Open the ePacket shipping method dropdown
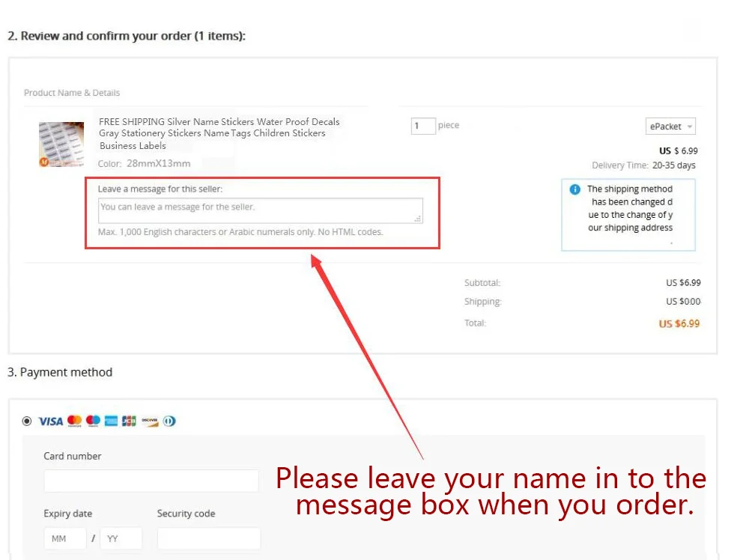749x560 pixels. pos(670,127)
